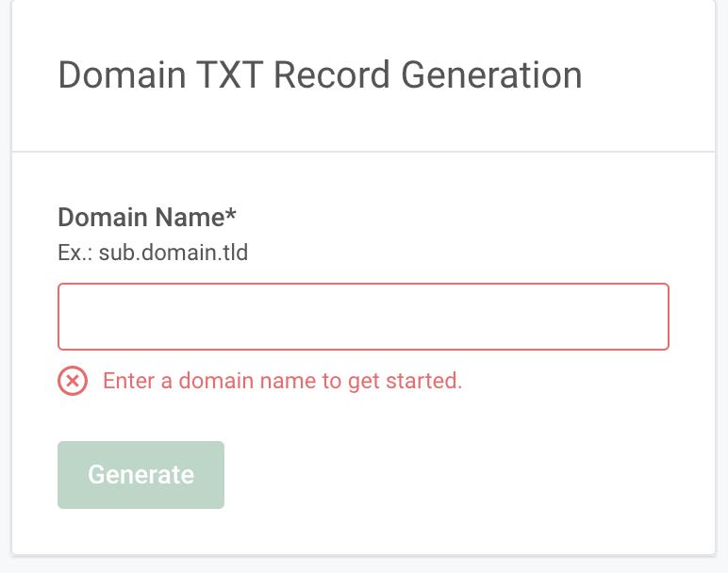This screenshot has width=728, height=573.
Task: Select the 'Domain TXT Record Generation' heading
Action: pyautogui.click(x=320, y=75)
